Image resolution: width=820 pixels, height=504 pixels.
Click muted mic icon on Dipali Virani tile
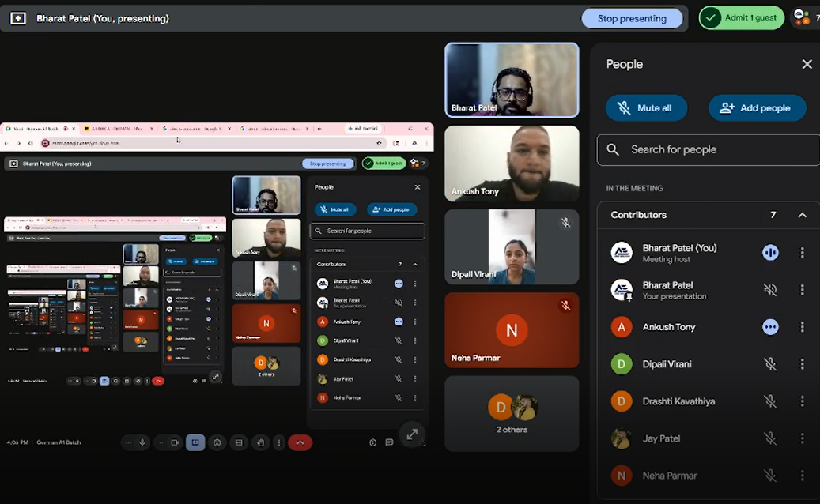click(565, 223)
